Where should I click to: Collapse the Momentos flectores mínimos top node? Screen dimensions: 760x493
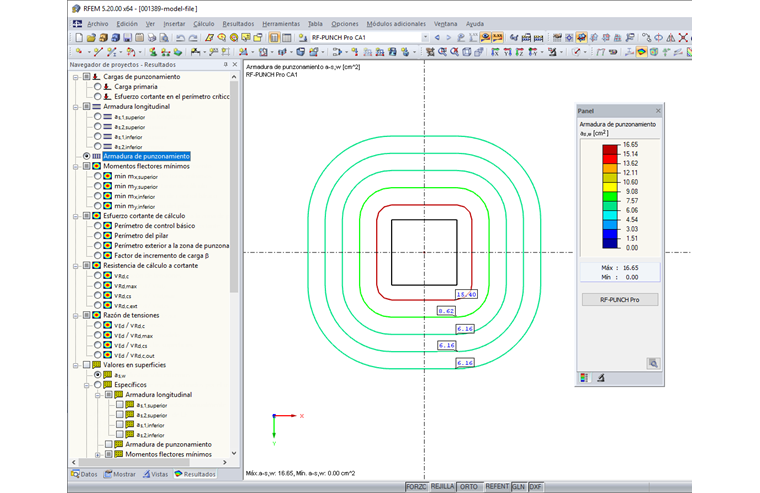(x=76, y=166)
